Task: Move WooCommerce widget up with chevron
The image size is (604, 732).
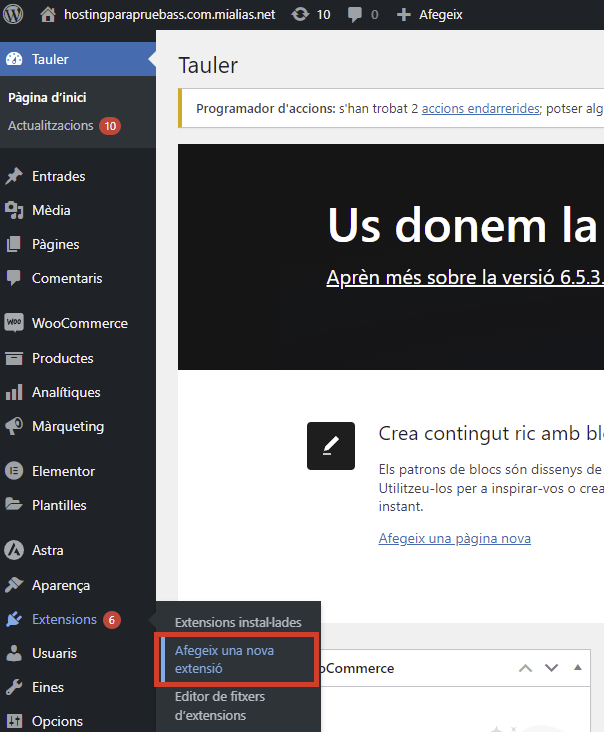Action: (x=525, y=668)
